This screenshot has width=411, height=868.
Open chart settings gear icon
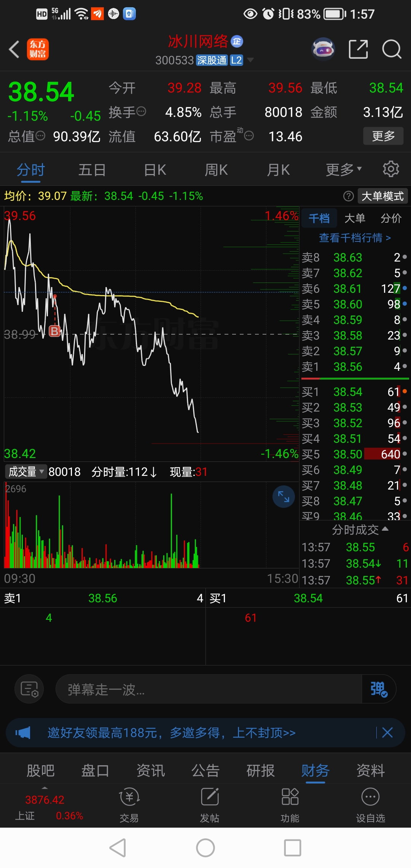(x=391, y=169)
